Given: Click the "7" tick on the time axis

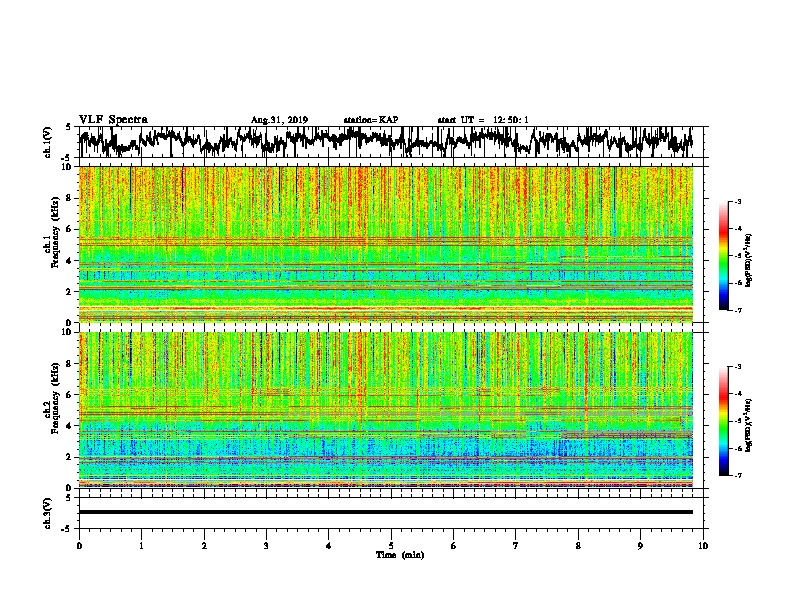Looking at the screenshot, I should tap(516, 546).
